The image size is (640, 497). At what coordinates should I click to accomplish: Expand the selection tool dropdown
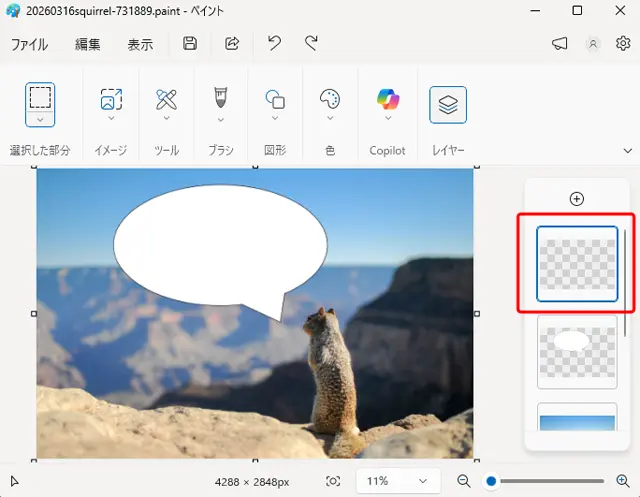tap(40, 120)
